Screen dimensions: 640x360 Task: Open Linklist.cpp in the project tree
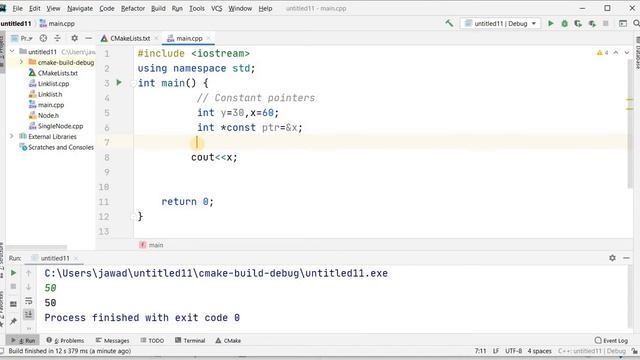point(49,84)
